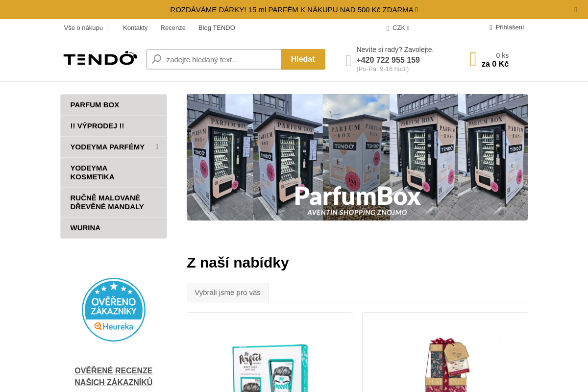Click the ParfumBox banner image
Image resolution: width=588 pixels, height=392 pixels.
(357, 157)
